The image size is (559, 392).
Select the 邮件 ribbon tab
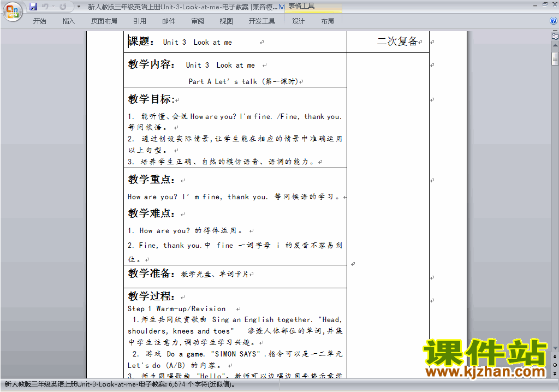click(169, 21)
